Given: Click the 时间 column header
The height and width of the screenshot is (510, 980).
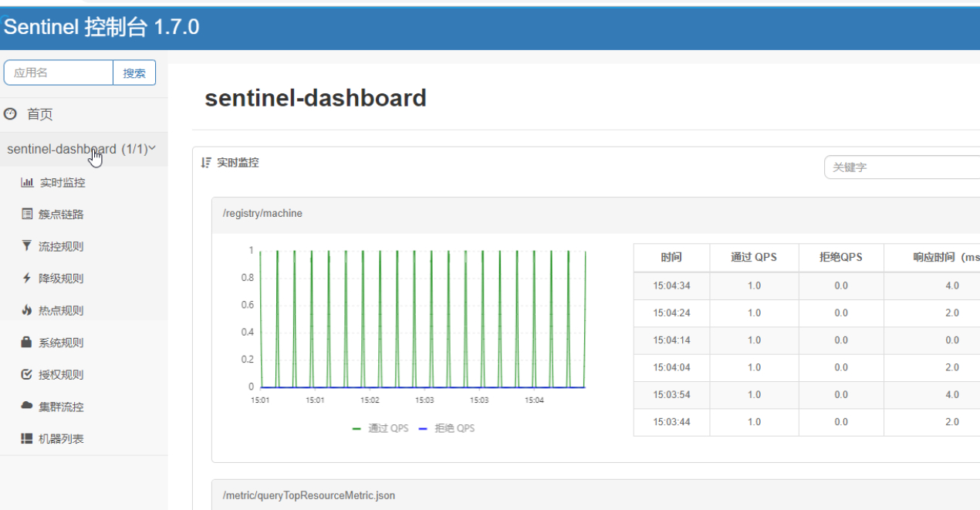Looking at the screenshot, I should click(x=671, y=258).
